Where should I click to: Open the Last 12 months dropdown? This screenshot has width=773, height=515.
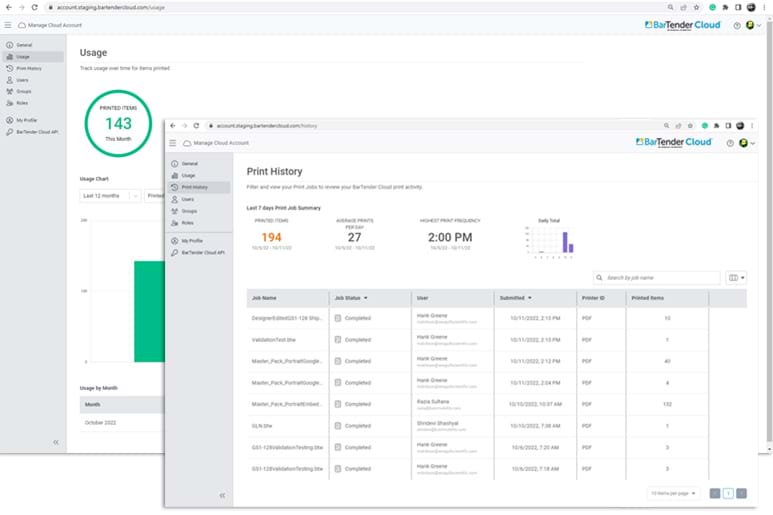(111, 196)
